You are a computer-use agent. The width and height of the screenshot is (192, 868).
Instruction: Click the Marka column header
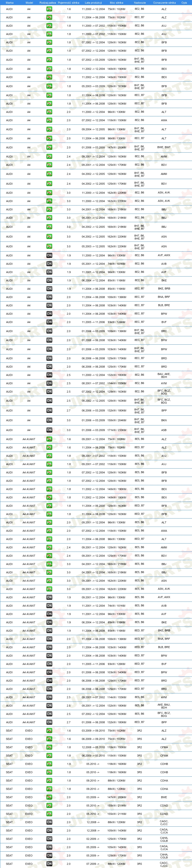click(x=10, y=3)
